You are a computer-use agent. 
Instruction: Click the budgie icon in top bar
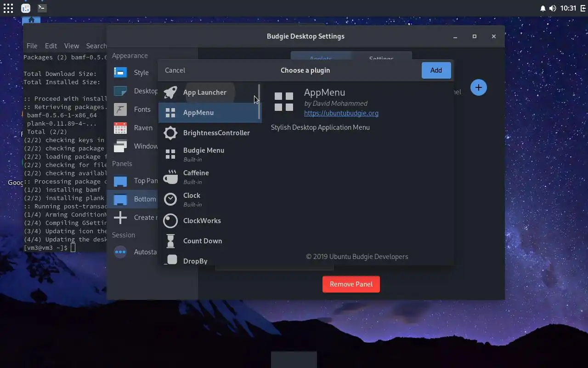click(x=26, y=8)
